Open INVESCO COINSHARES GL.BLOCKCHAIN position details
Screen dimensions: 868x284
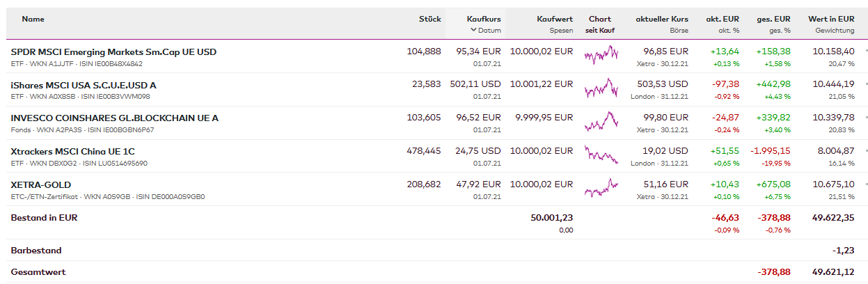(x=114, y=118)
